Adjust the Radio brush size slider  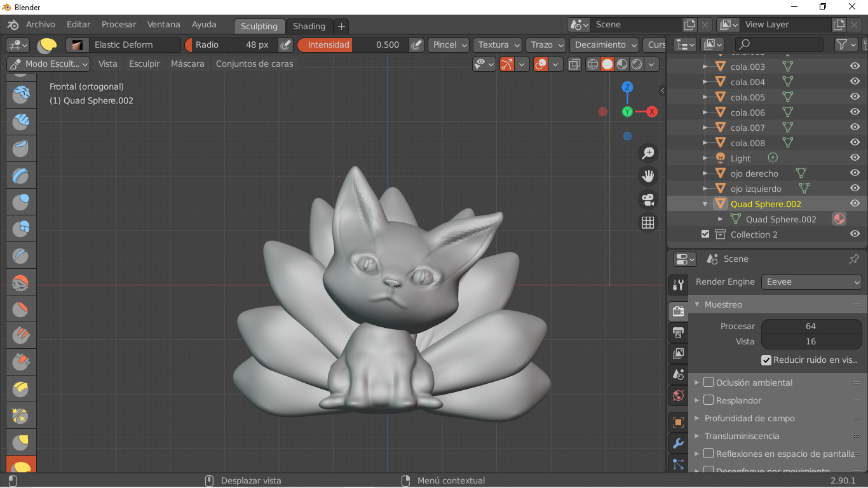[x=231, y=45]
